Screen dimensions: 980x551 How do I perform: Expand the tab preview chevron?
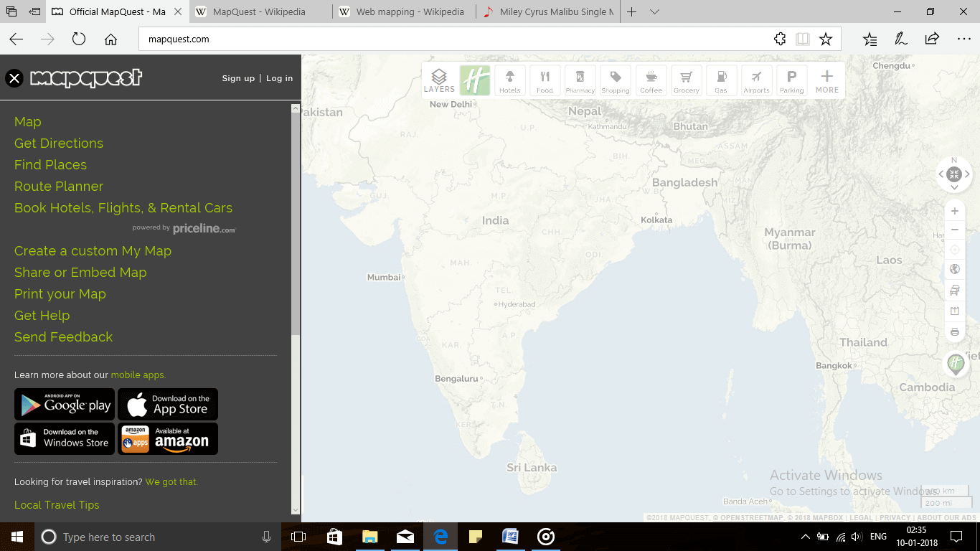pyautogui.click(x=654, y=12)
